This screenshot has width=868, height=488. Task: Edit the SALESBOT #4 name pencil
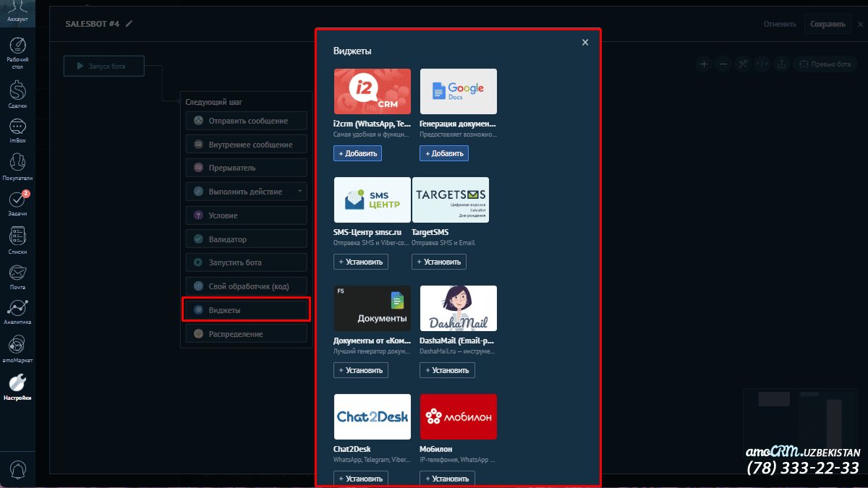click(129, 24)
